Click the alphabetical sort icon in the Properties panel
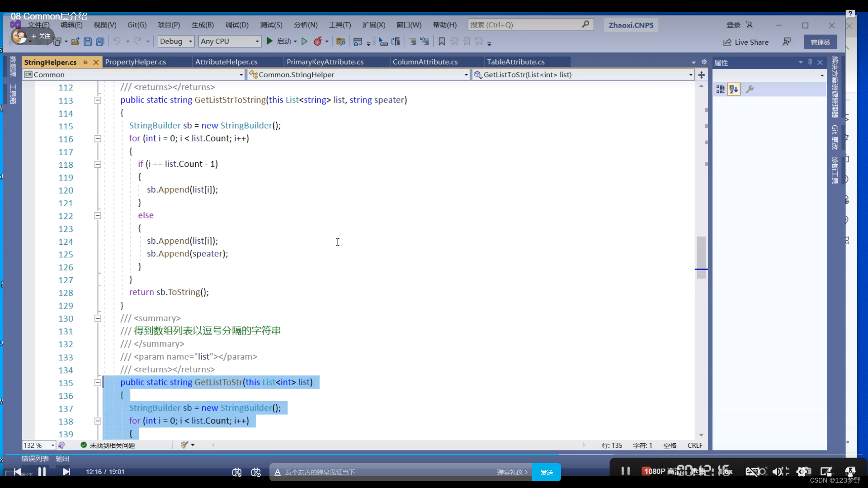Viewport: 868px width, 488px height. (x=733, y=90)
